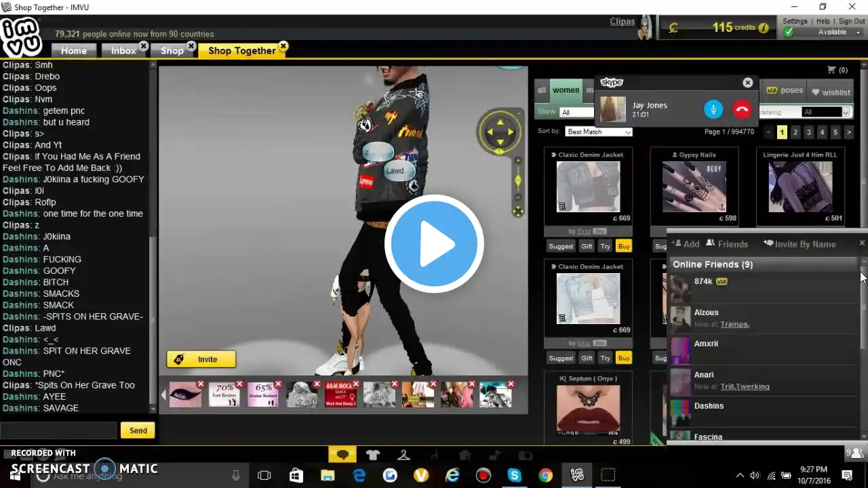This screenshot has height=488, width=868.
Task: Close the Shop tab
Action: coord(191,46)
